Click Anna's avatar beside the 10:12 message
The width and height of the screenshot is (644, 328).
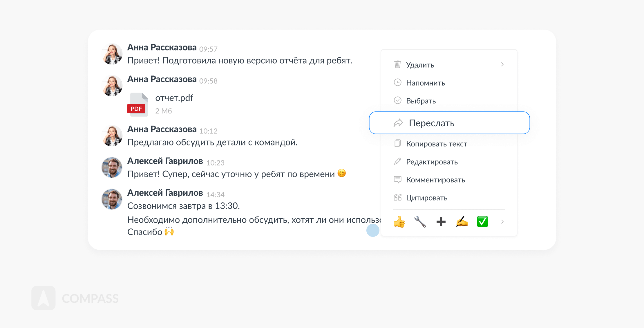pos(112,136)
